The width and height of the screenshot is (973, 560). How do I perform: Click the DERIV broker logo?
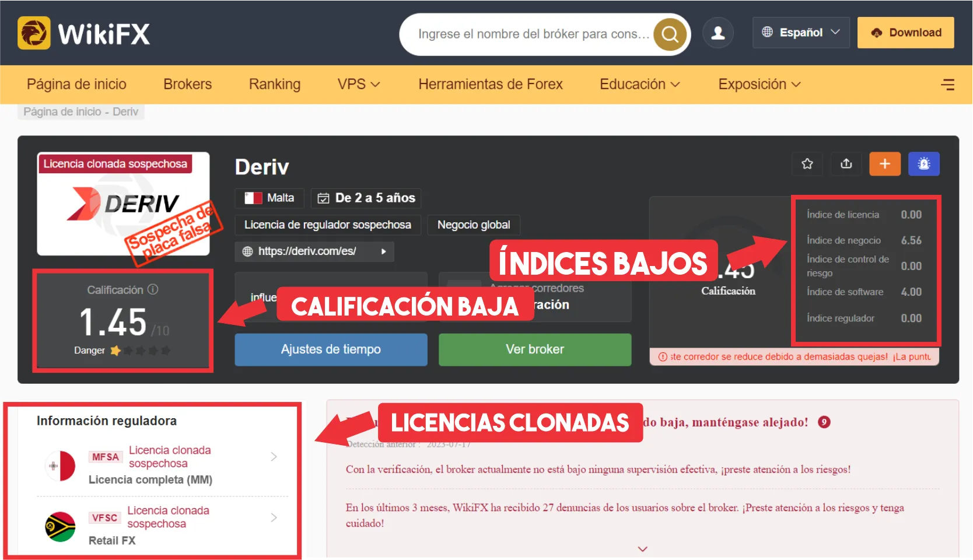(124, 204)
